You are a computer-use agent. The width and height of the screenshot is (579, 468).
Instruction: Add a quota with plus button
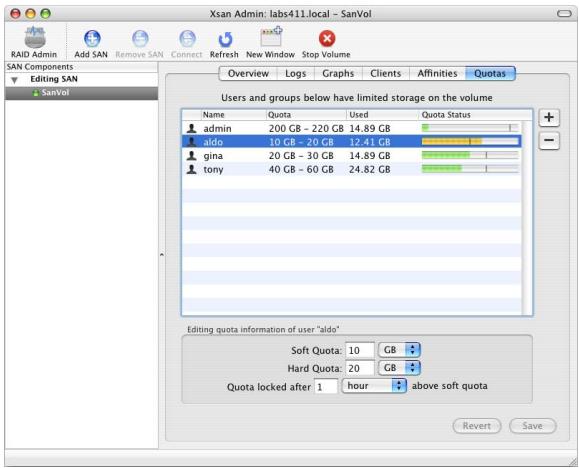[x=549, y=117]
